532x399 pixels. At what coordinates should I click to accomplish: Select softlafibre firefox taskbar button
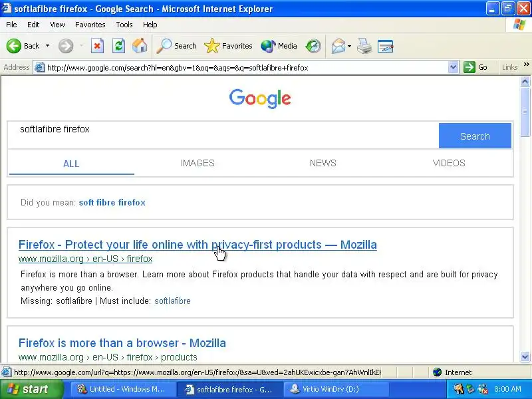(x=229, y=389)
